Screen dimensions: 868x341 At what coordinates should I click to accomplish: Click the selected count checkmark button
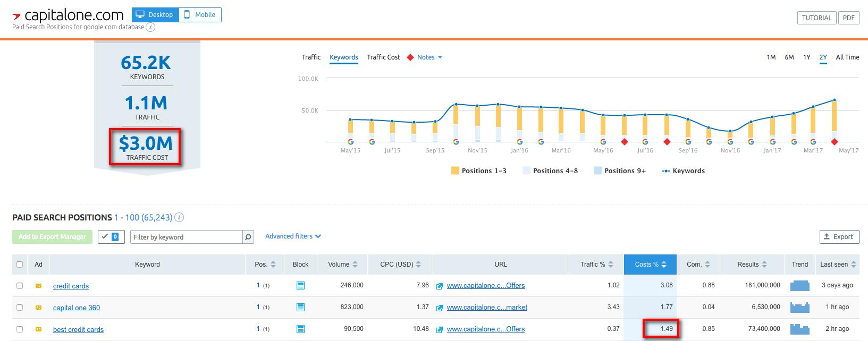click(x=111, y=237)
